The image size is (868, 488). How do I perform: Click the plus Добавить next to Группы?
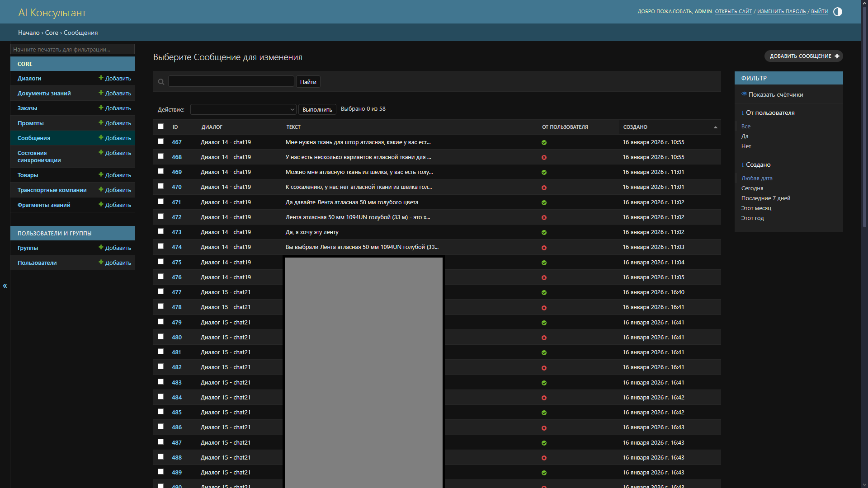(115, 248)
